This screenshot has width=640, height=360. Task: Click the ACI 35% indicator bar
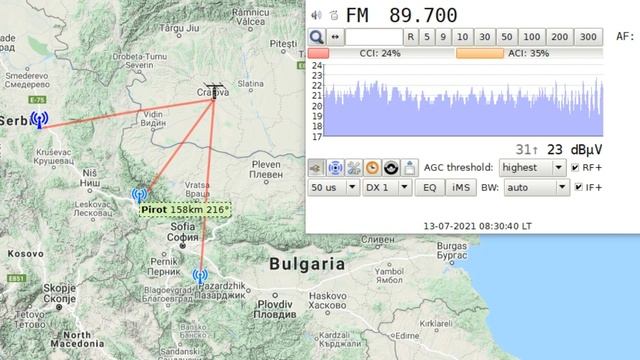pyautogui.click(x=529, y=53)
